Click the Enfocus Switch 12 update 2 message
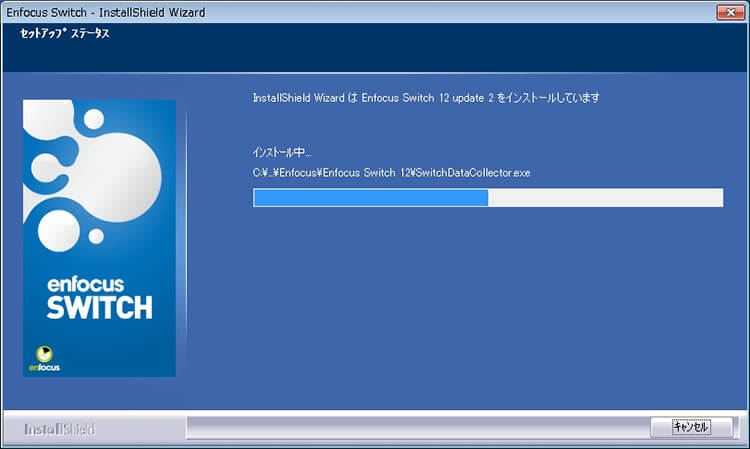The height and width of the screenshot is (449, 750). point(426,98)
